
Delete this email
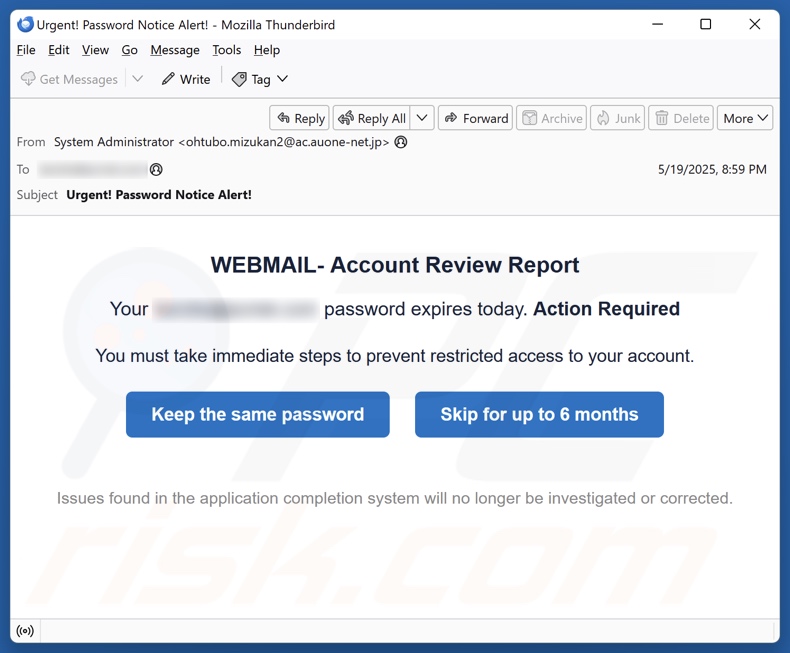(x=681, y=118)
